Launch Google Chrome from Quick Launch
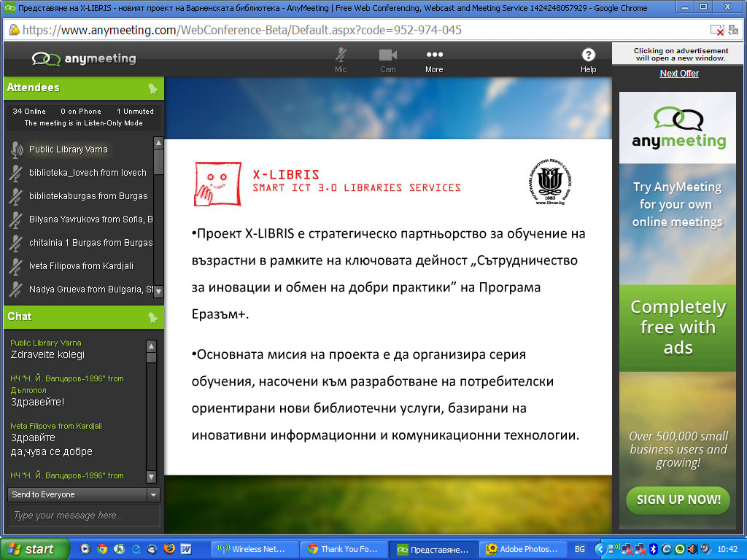The image size is (747, 560). 102,549
